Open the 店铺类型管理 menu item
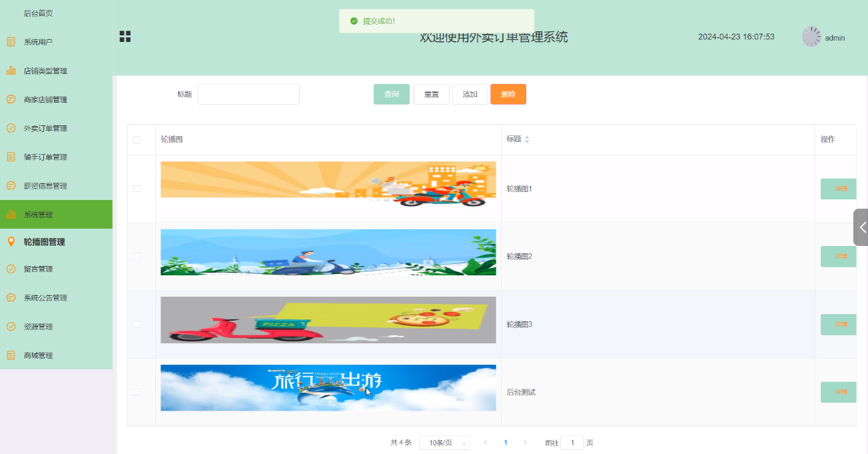The image size is (868, 454). click(x=56, y=71)
